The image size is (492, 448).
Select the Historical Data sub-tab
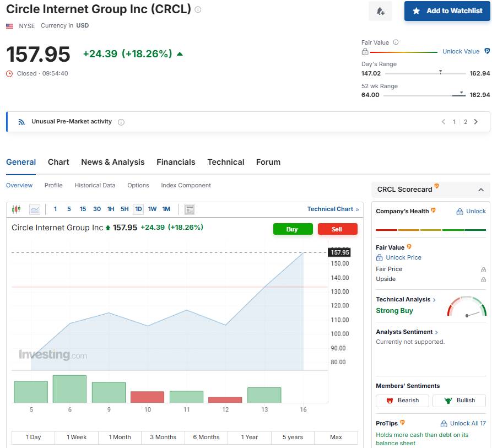(x=95, y=185)
